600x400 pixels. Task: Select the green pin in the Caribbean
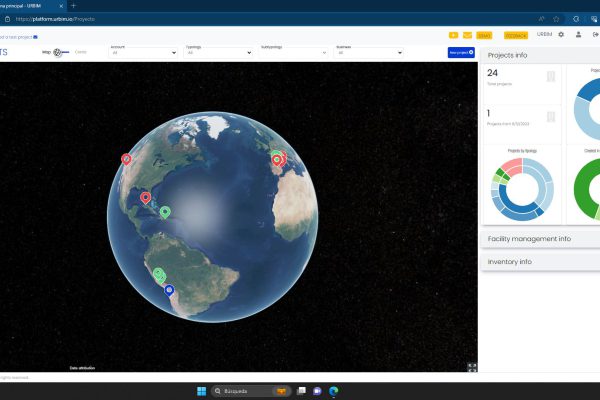pos(165,212)
